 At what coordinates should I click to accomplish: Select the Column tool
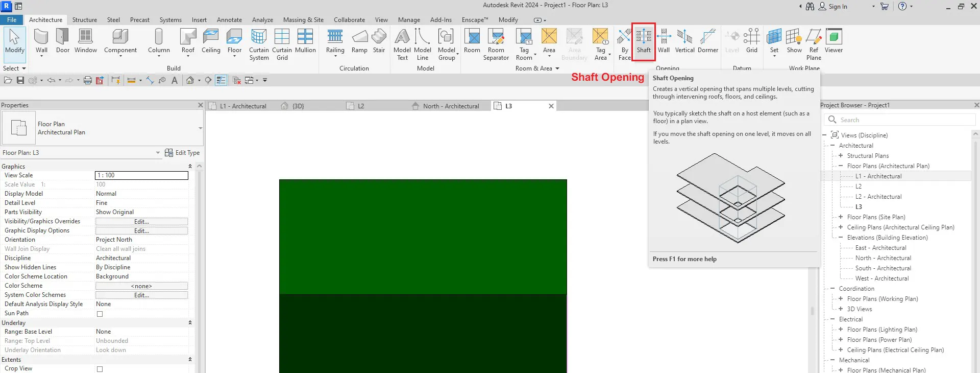pos(159,42)
